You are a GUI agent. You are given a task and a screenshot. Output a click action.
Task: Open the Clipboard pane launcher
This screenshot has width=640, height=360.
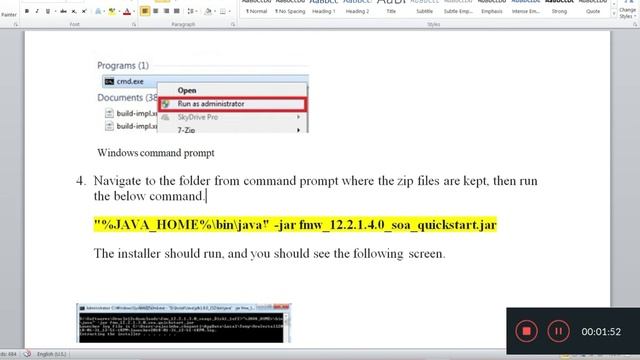(x=16, y=24)
